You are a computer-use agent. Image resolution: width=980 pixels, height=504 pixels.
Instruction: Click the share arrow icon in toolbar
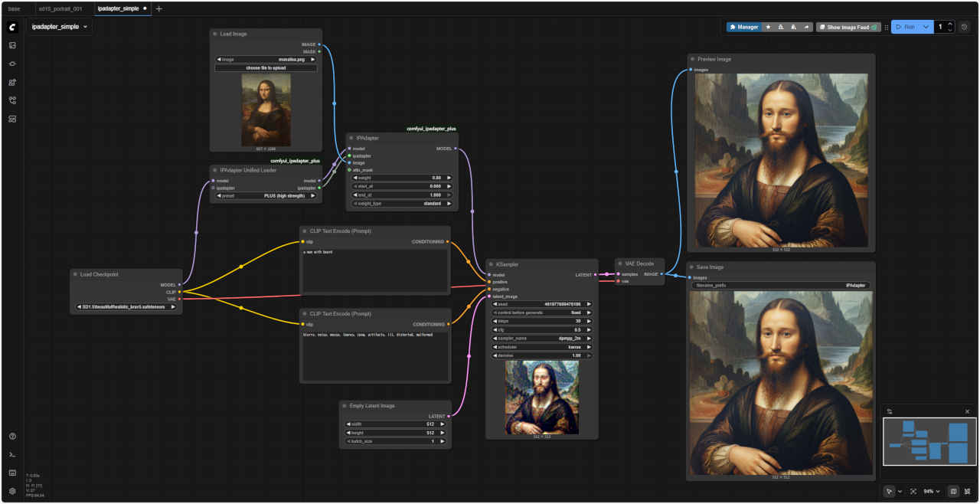(806, 27)
